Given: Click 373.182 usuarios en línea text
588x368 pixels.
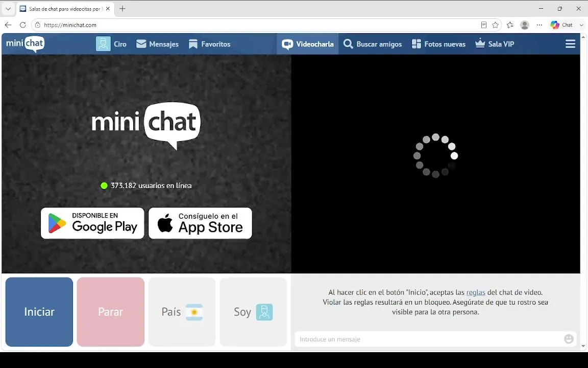Looking at the screenshot, I should coord(151,186).
